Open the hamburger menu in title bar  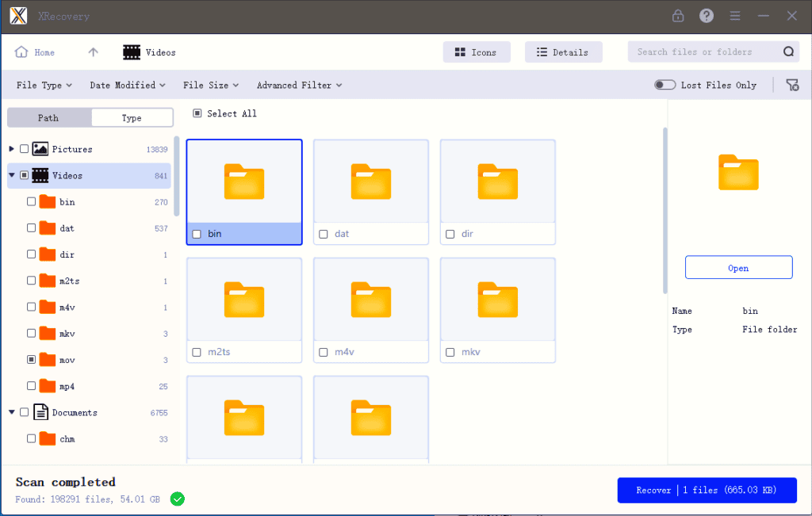(735, 16)
